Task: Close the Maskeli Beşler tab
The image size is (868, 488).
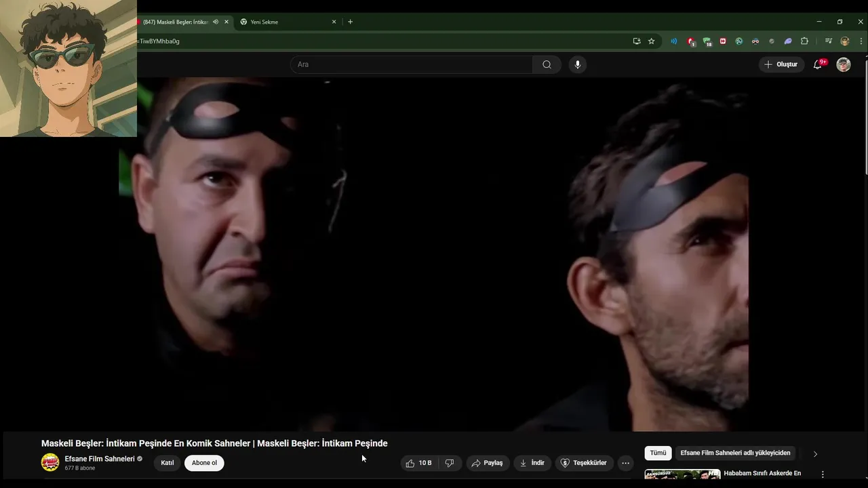Action: 226,22
